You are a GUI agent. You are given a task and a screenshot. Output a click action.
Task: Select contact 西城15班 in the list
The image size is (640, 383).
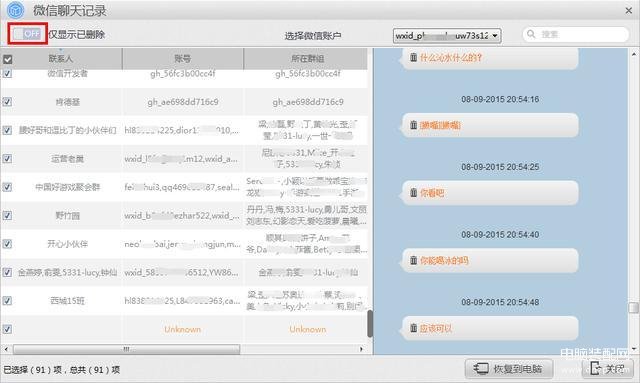(x=67, y=301)
